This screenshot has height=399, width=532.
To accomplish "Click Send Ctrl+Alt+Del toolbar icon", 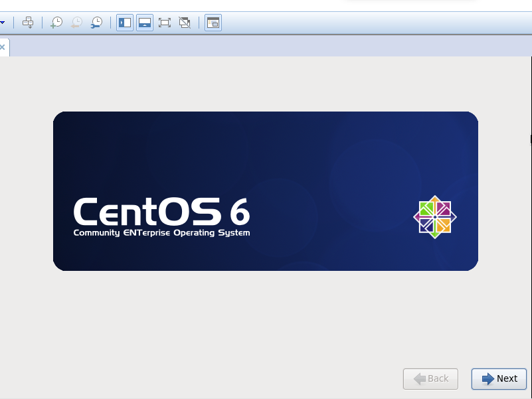I will tap(28, 23).
